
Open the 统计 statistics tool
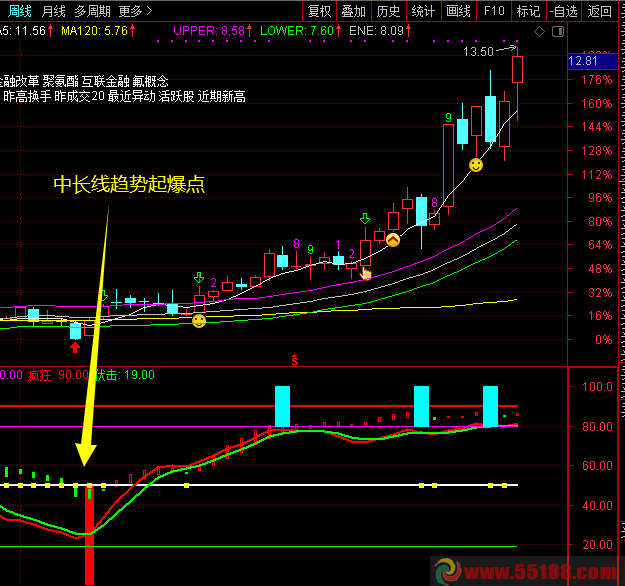423,11
